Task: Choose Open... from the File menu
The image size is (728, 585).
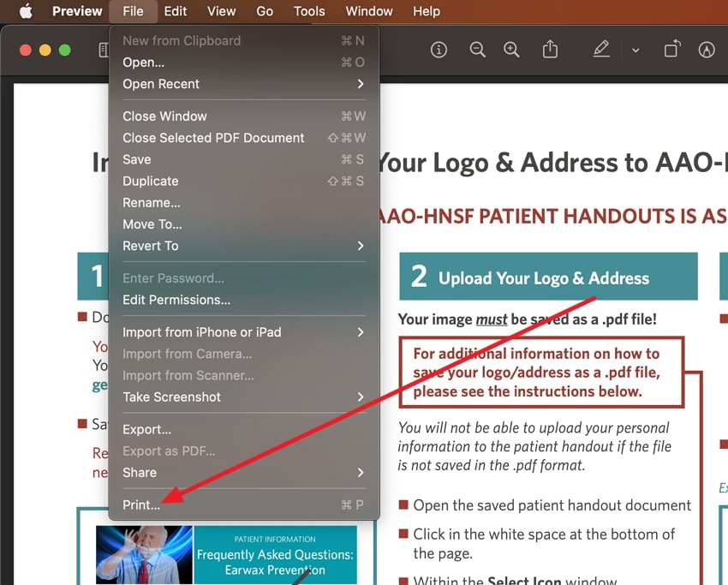Action: tap(244, 63)
